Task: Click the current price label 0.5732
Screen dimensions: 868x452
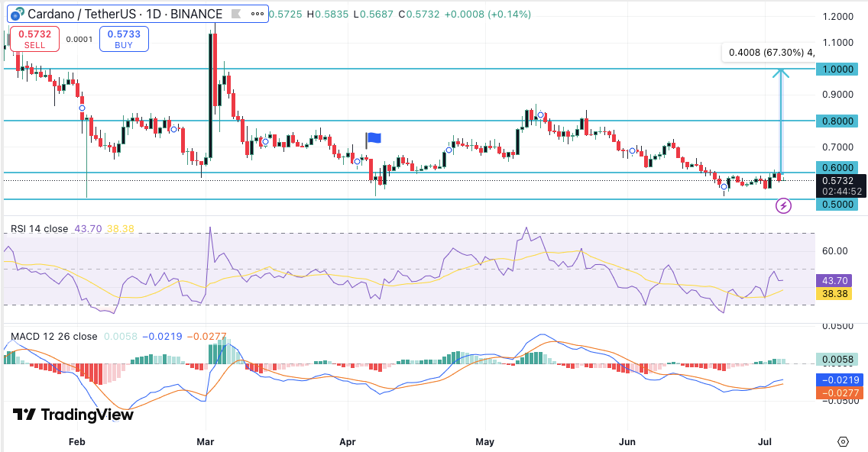Action: point(841,186)
